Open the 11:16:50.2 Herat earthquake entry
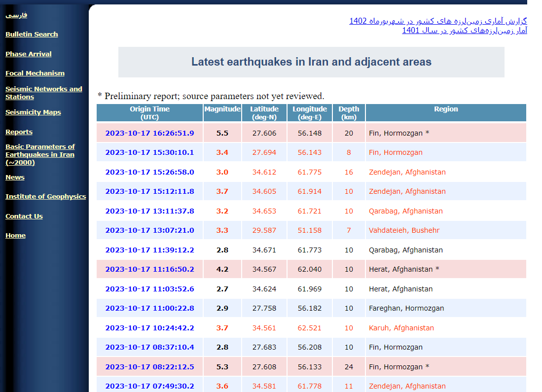 coord(149,269)
